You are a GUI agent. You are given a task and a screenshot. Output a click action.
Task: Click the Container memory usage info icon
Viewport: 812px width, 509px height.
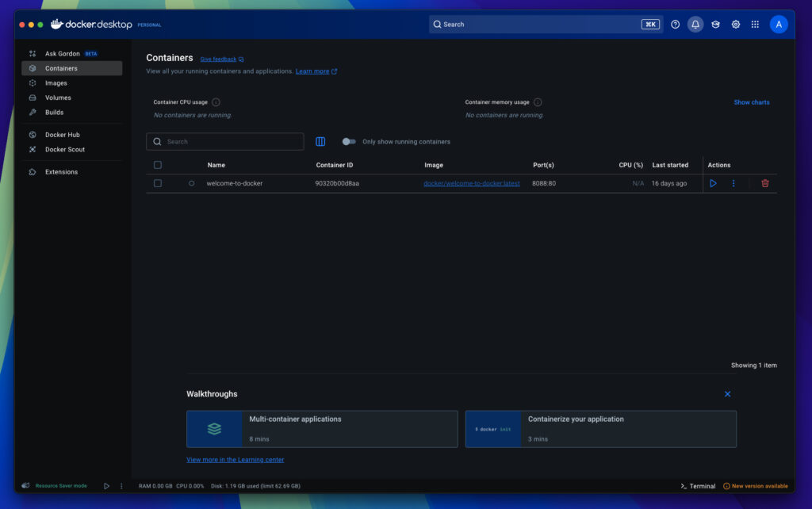tap(538, 102)
